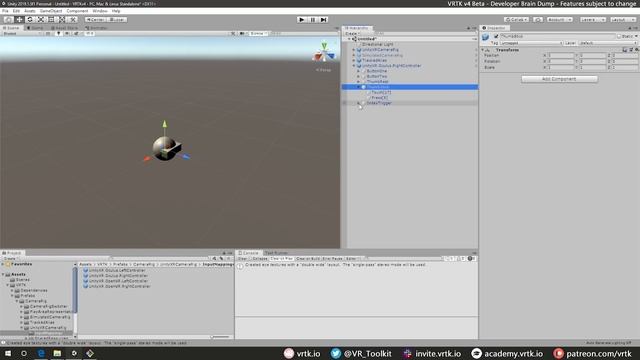640x360 pixels.
Task: Open the Window menu
Action: (100, 11)
